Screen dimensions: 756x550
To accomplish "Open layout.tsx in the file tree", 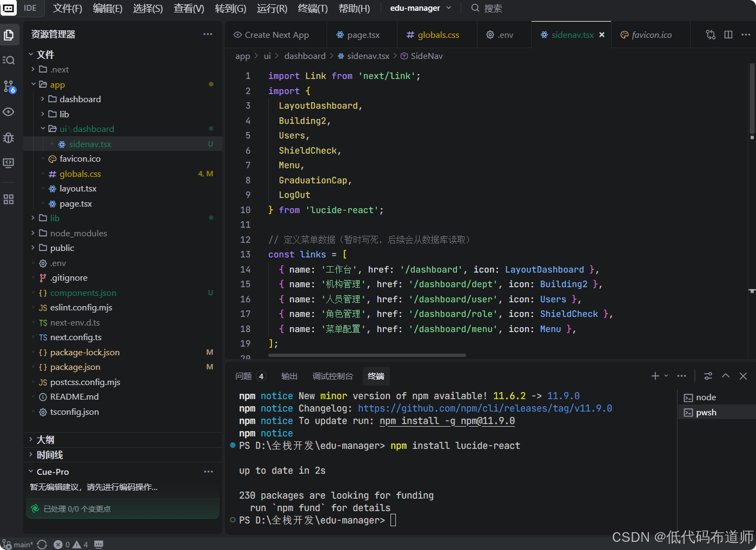I will tap(123, 189).
